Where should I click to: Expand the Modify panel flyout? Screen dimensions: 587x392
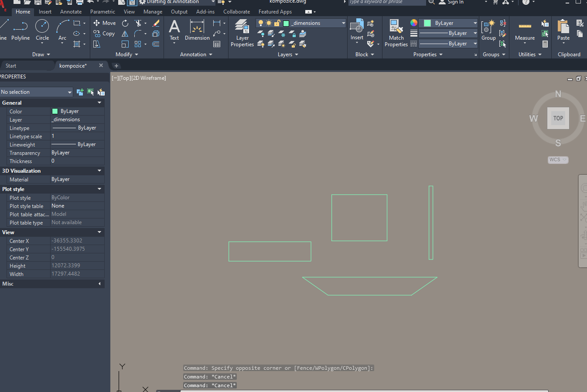127,55
